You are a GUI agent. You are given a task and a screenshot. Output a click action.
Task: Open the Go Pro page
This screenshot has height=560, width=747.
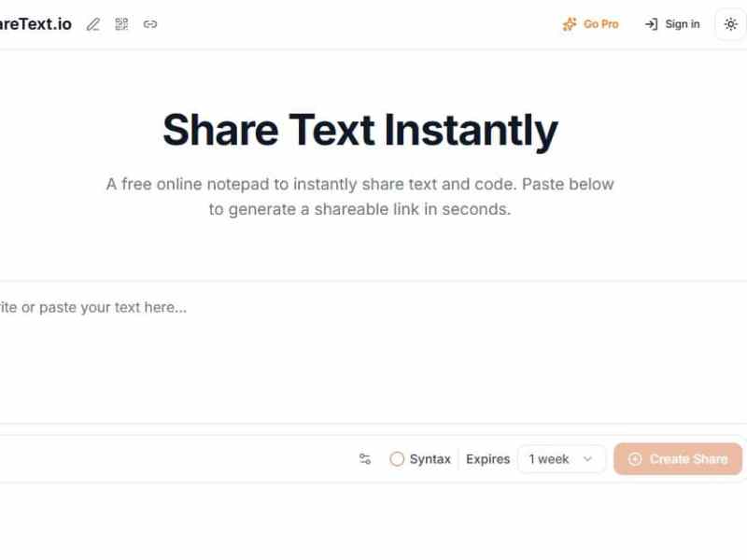598,24
